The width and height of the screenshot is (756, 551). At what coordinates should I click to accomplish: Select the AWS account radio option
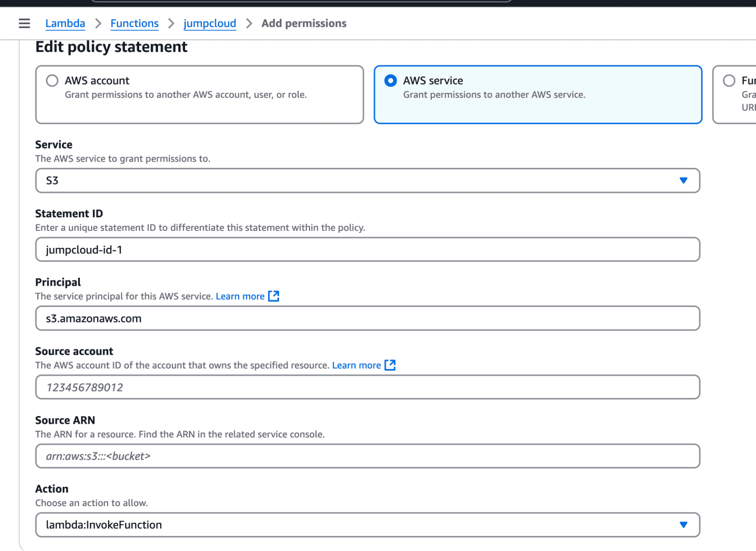point(52,80)
